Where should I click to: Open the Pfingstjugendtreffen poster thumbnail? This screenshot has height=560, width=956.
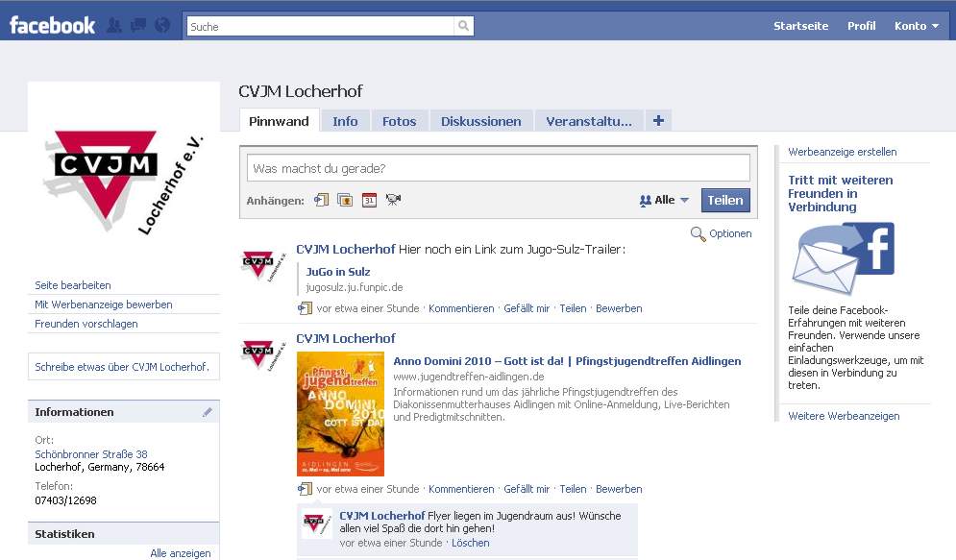(340, 414)
